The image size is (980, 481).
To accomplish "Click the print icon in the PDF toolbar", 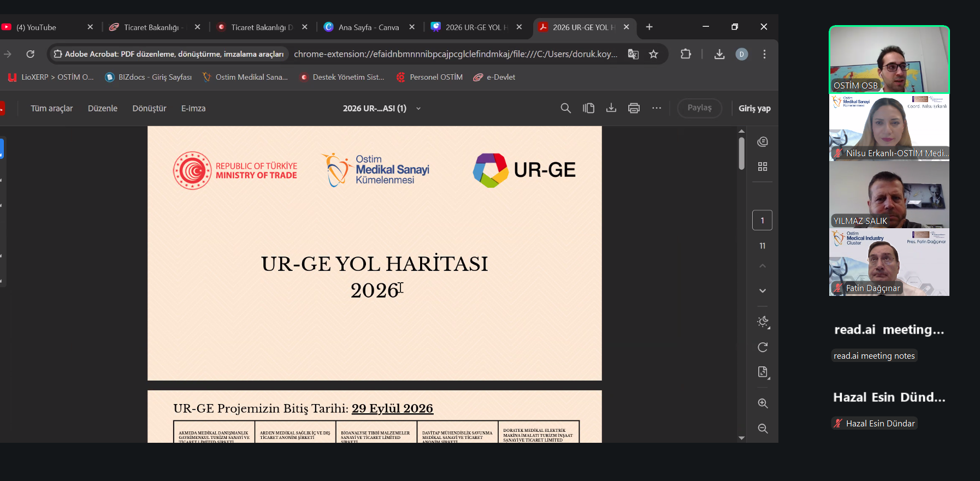I will pos(634,108).
